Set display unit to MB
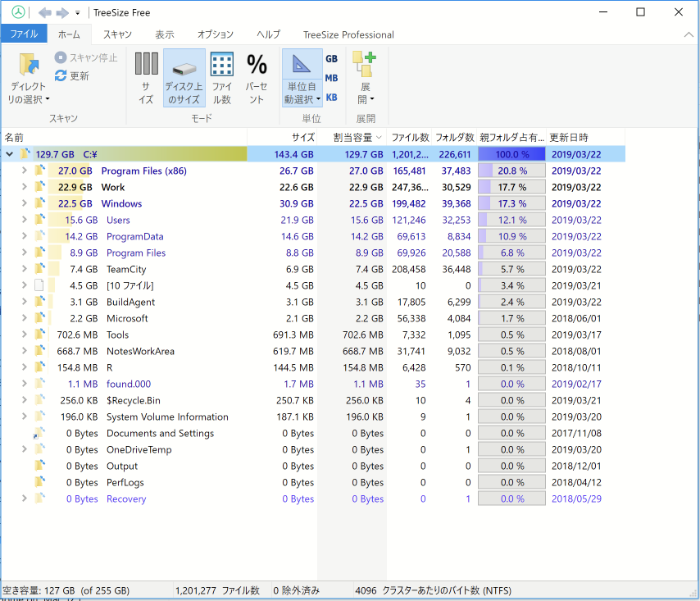Image resolution: width=700 pixels, height=601 pixels. point(331,78)
